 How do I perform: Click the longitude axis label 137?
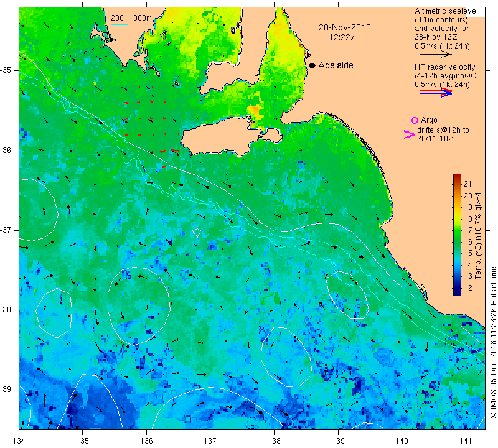click(210, 441)
